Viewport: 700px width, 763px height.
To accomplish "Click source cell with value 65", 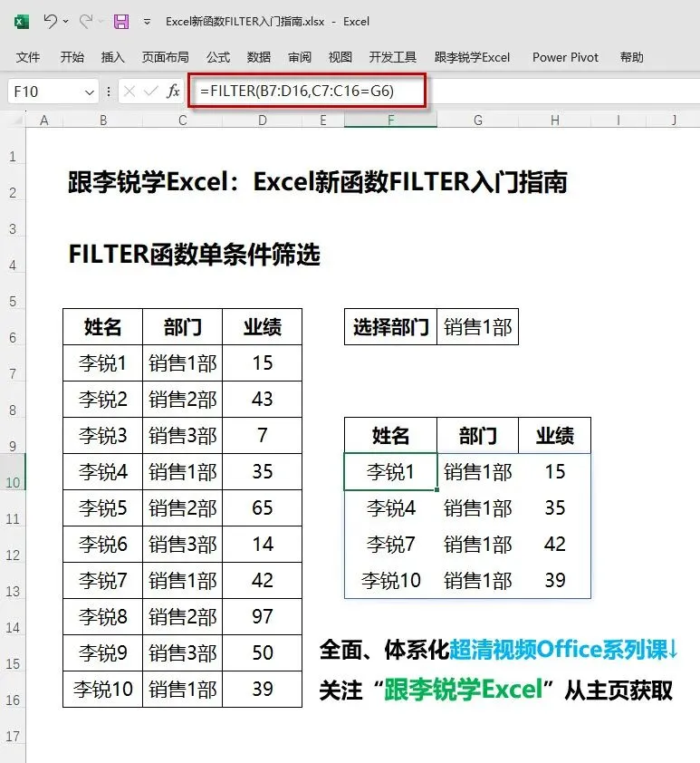I will [x=262, y=507].
